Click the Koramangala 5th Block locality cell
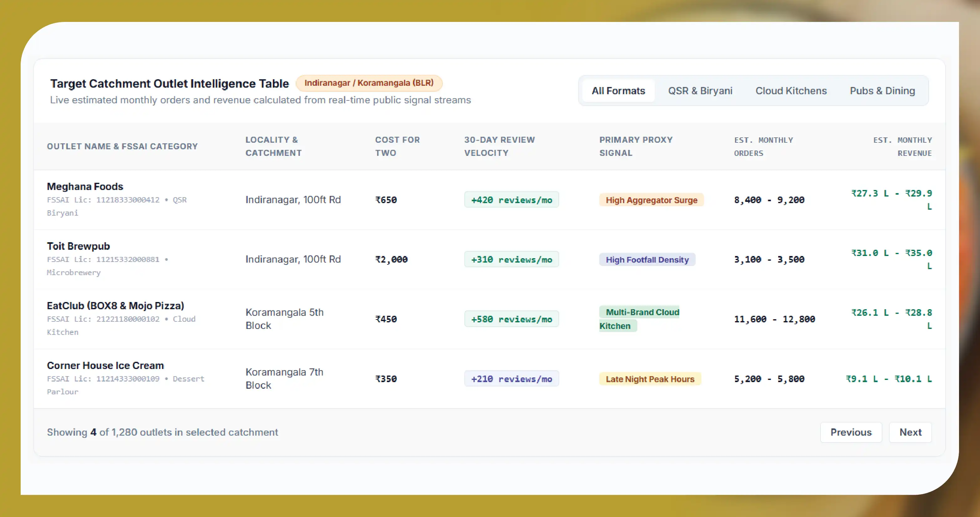 click(x=284, y=319)
